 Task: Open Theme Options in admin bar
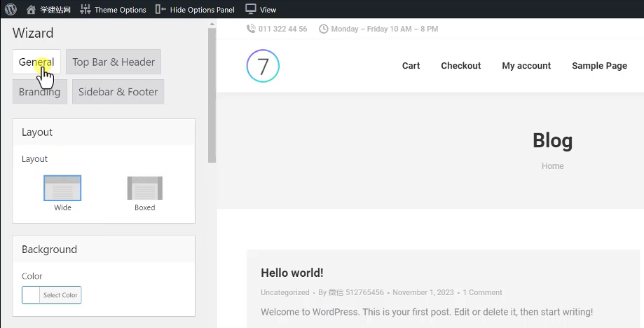[x=113, y=9]
